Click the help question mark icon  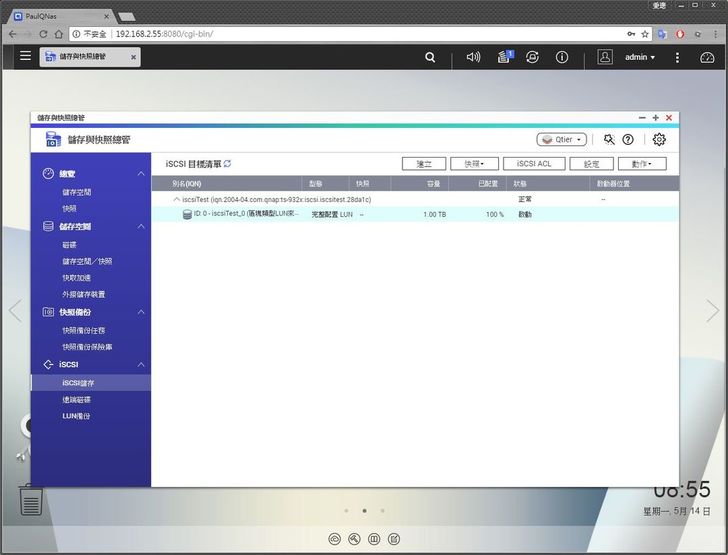(x=628, y=140)
